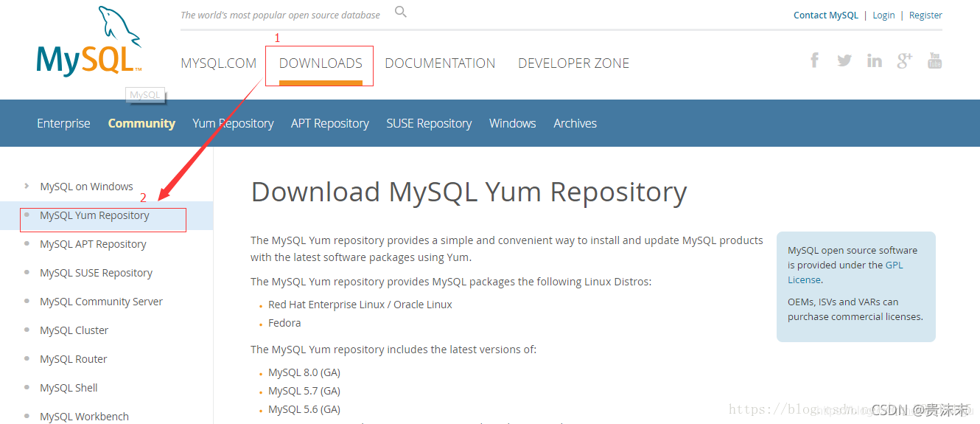Click the Register link
Image resolution: width=980 pixels, height=424 pixels.
point(925,15)
